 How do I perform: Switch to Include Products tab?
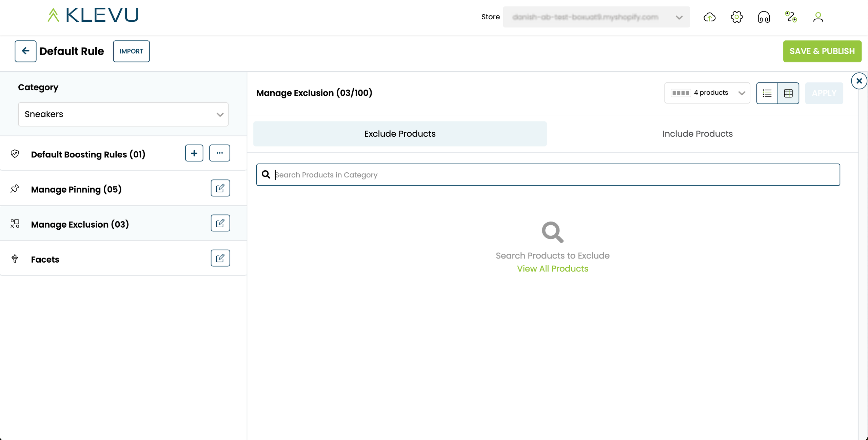[697, 134]
